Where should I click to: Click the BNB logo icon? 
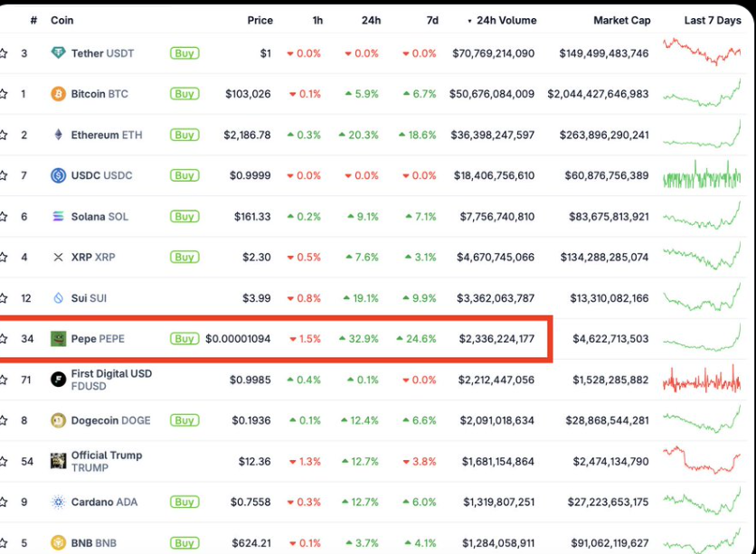click(59, 543)
